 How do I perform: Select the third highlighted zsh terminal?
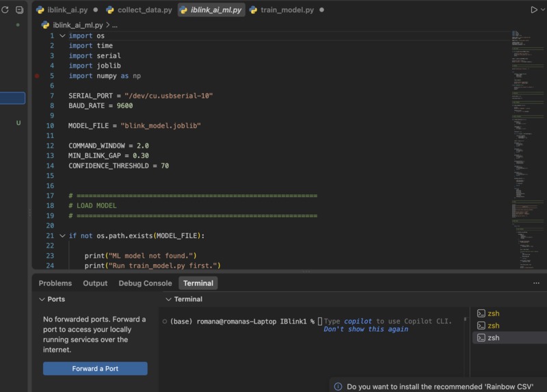tap(509, 338)
